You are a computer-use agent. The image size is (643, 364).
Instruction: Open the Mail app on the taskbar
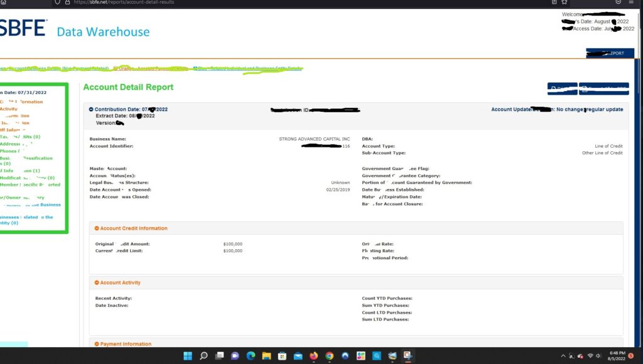tap(298, 355)
